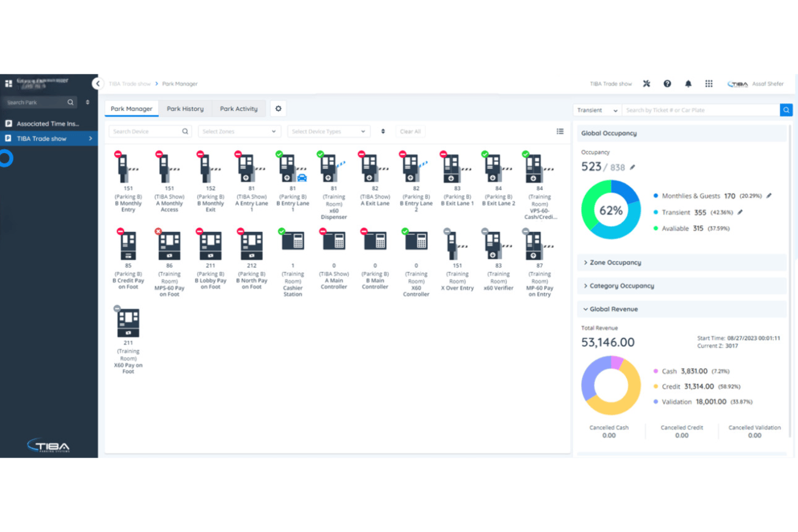This screenshot has width=798, height=532.
Task: Edit the Monthlies & Guests count
Action: pos(769,196)
